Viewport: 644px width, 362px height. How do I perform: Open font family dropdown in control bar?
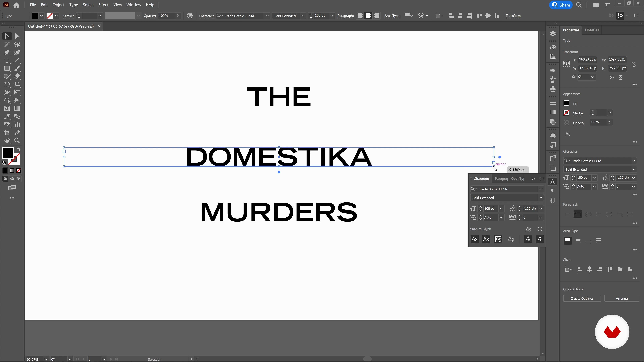[267, 16]
